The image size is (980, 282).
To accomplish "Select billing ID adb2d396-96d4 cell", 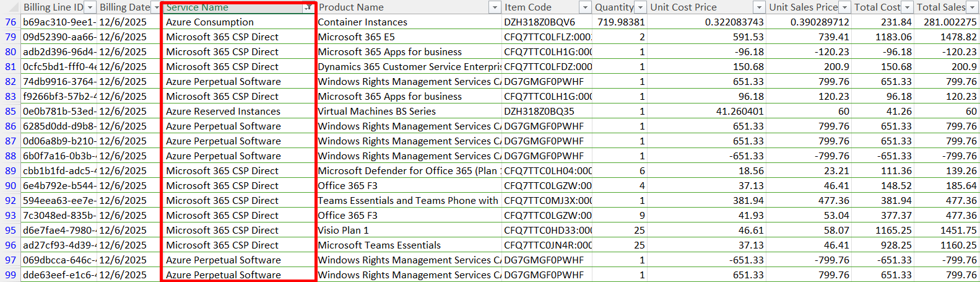I will pyautogui.click(x=59, y=52).
